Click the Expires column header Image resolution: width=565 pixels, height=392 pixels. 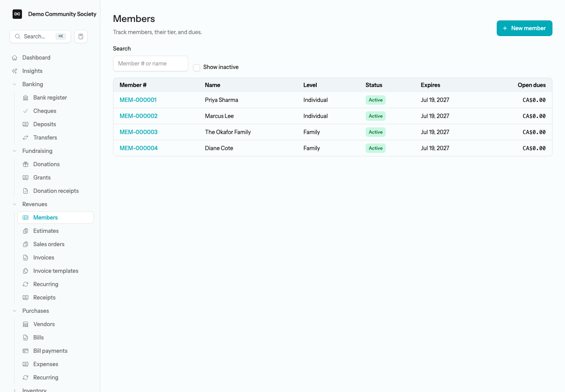[x=430, y=85]
